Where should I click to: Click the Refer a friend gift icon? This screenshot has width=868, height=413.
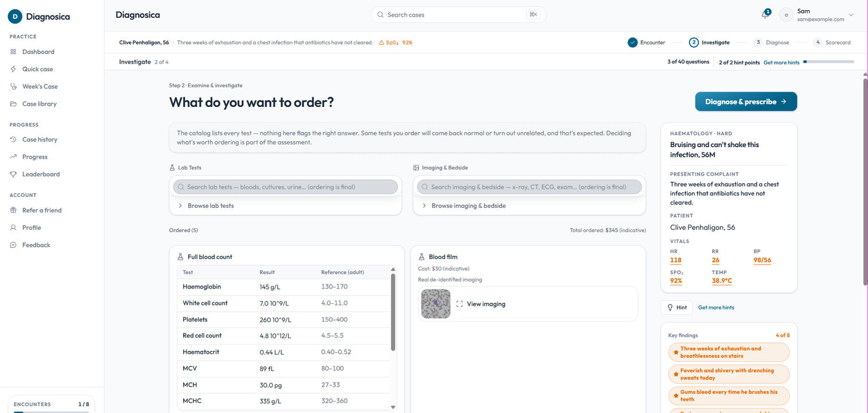[x=14, y=210]
